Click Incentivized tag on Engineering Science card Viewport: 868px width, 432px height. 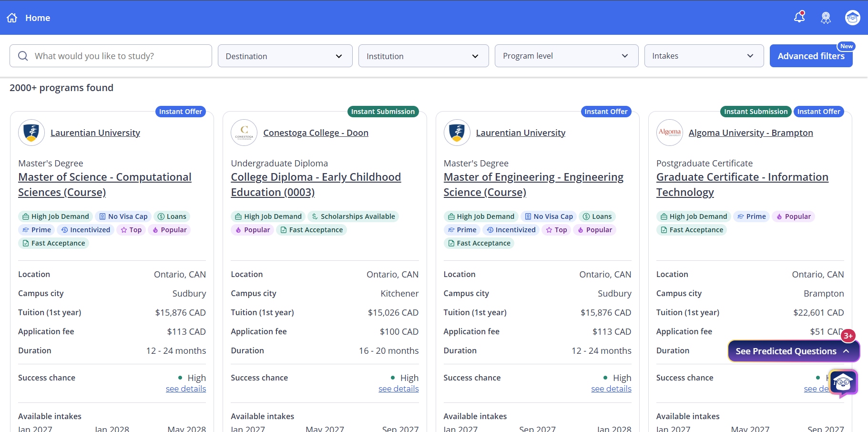[x=511, y=230]
